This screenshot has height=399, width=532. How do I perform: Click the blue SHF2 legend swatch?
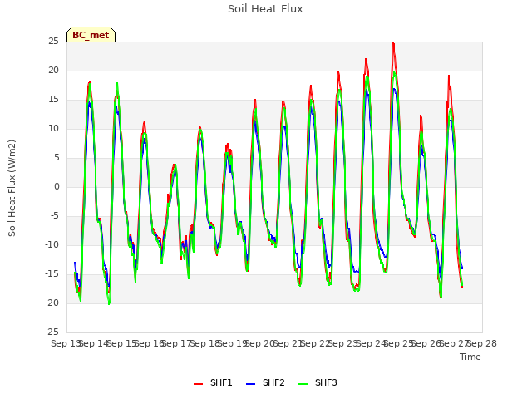(x=250, y=384)
